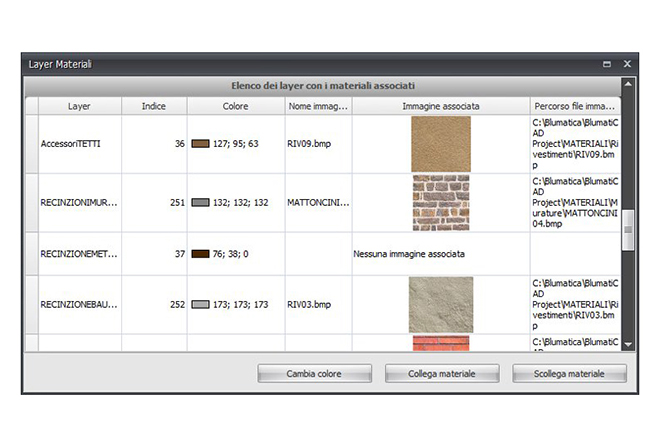Select the RECINZIONEMET... layer row
660x448 pixels.
tap(78, 254)
